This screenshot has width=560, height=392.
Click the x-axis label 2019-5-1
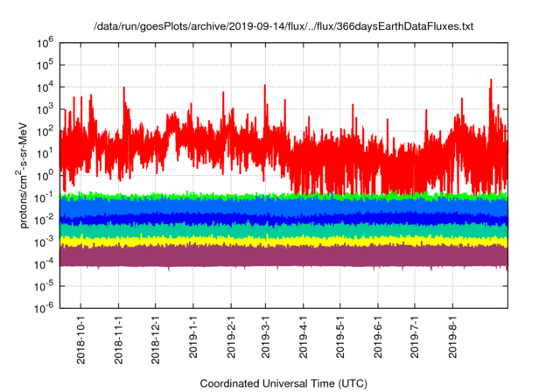(340, 337)
